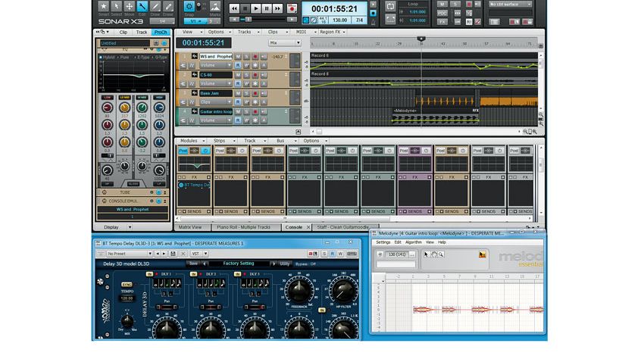
Task: Click the now-time marker on the timeline ruler
Action: (x=421, y=39)
